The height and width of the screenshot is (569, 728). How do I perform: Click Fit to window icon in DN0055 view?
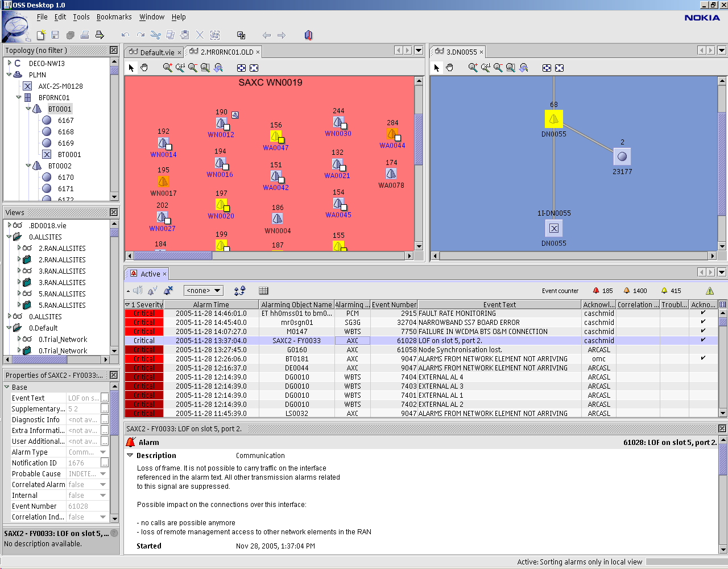[547, 68]
